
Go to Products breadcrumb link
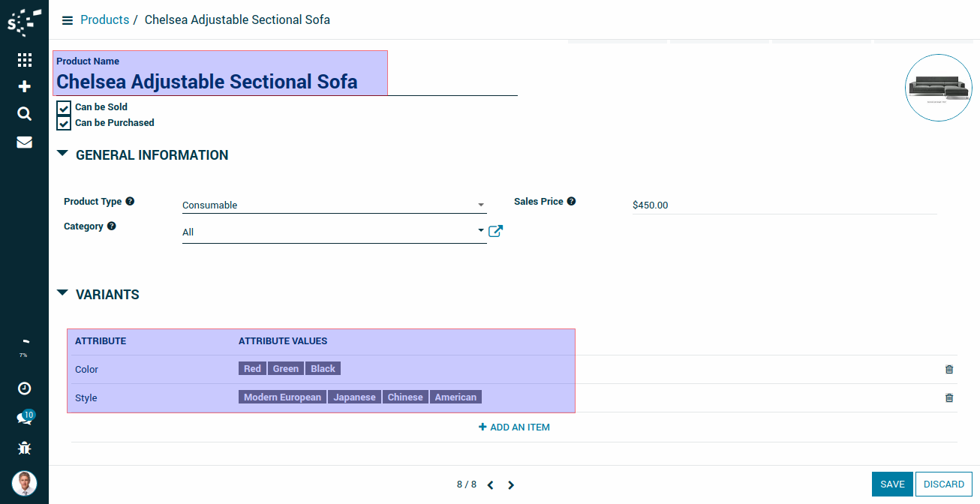tap(105, 20)
